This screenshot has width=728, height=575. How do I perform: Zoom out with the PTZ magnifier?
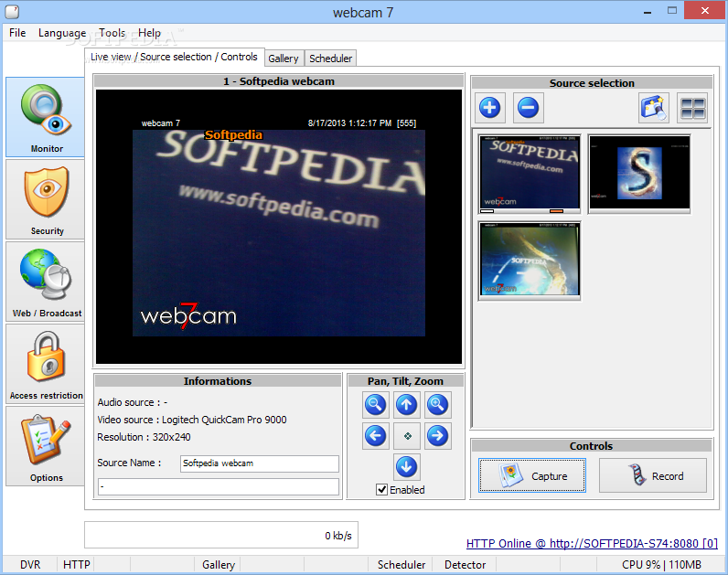[x=375, y=405]
